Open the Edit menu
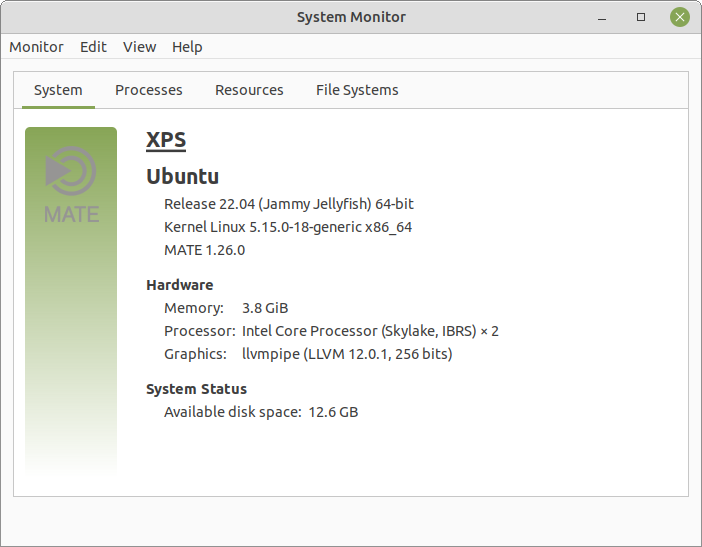Screen dimensions: 702x547 click(93, 47)
